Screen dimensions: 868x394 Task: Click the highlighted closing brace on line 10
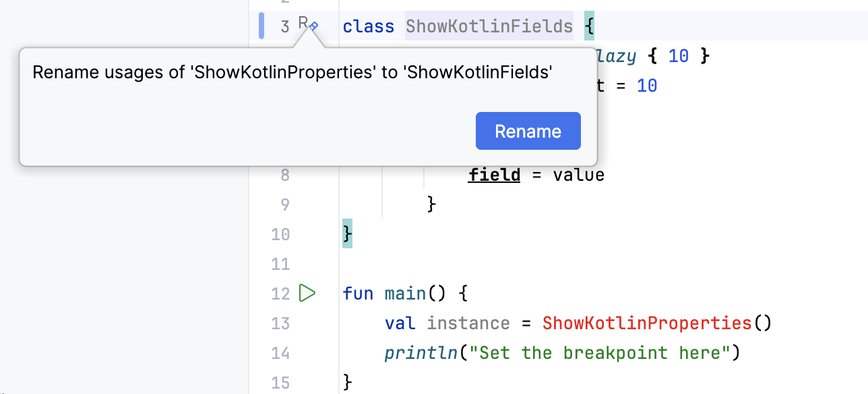(346, 234)
